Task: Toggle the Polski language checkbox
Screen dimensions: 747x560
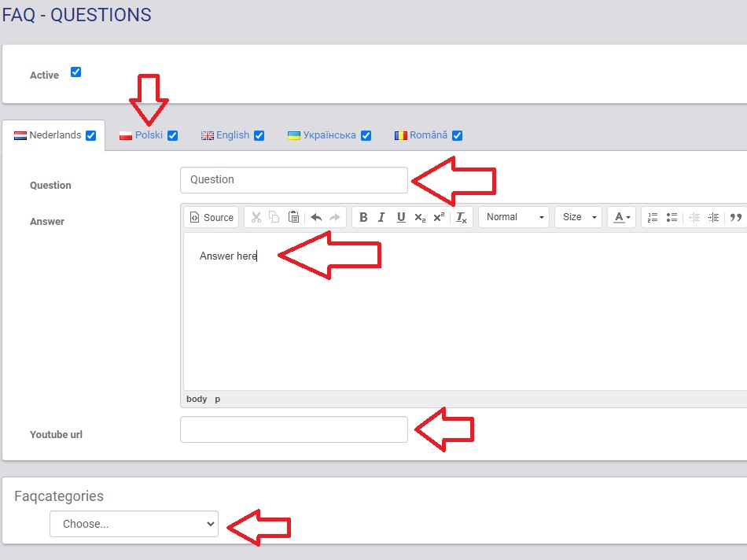Action: pyautogui.click(x=173, y=135)
